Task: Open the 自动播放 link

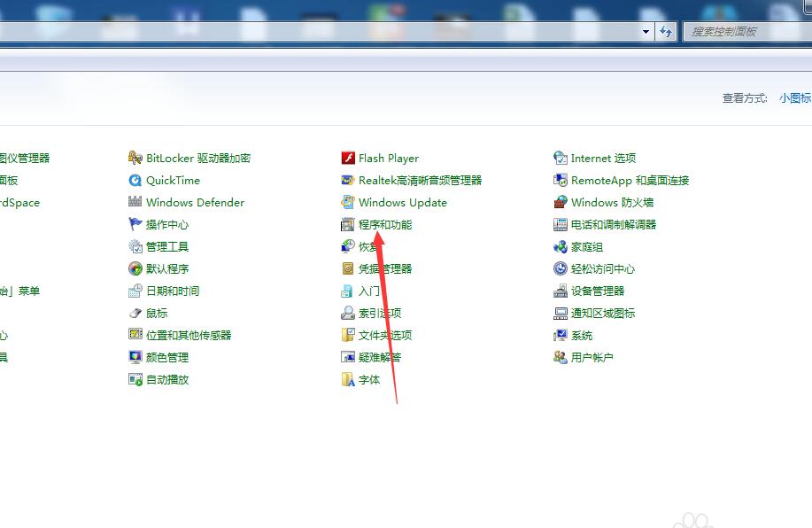Action: [167, 380]
